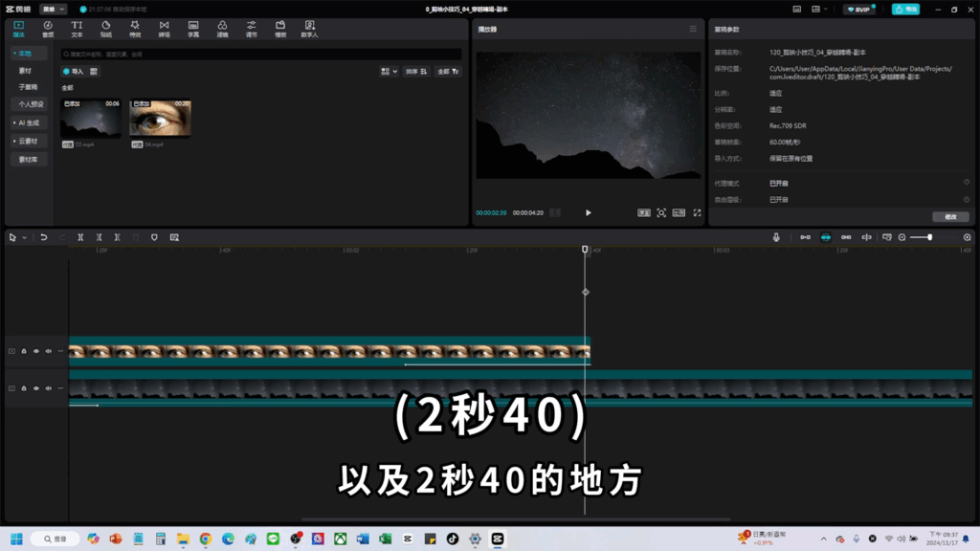The width and height of the screenshot is (980, 551).
Task: Click the delete-right trim tool
Action: coord(117,237)
